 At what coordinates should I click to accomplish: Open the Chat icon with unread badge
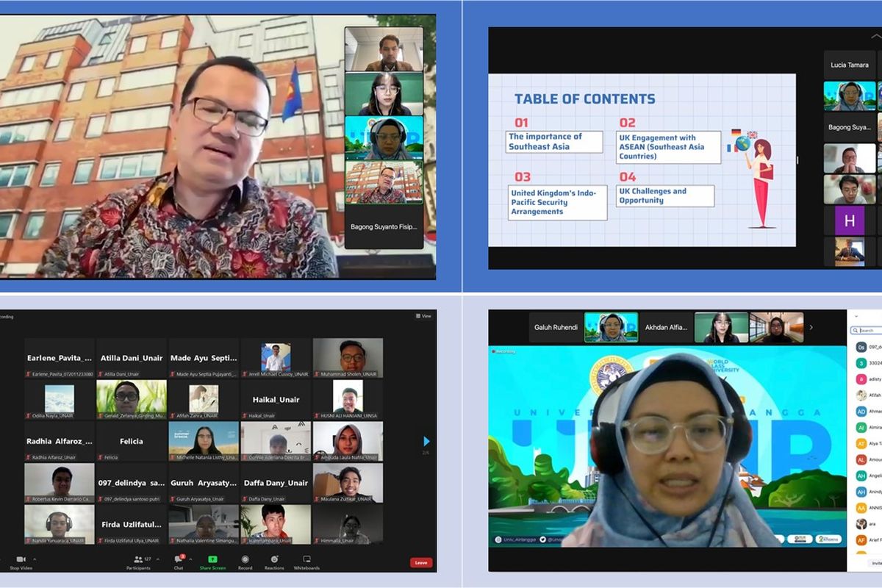[x=178, y=559]
